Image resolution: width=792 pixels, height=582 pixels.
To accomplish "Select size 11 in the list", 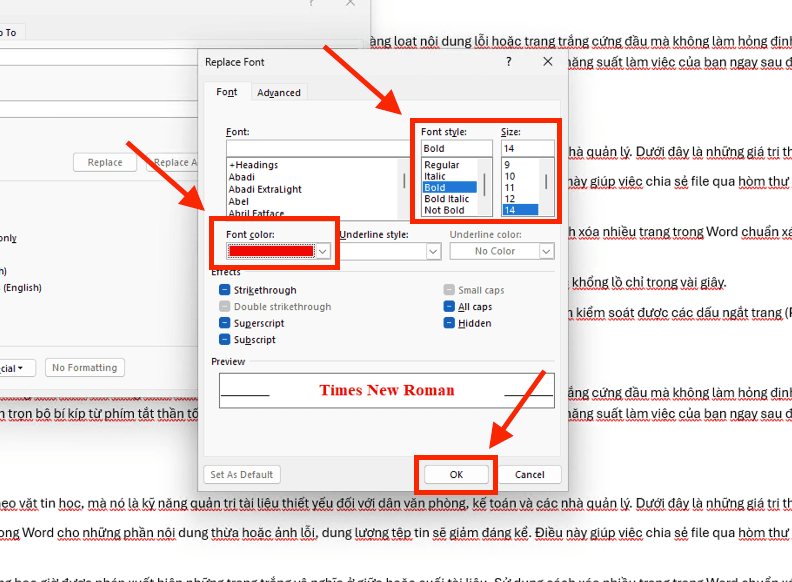I will click(509, 187).
